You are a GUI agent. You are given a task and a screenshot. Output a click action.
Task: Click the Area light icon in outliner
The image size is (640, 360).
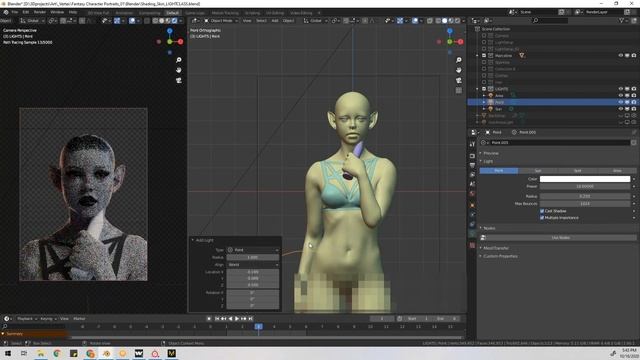(491, 96)
